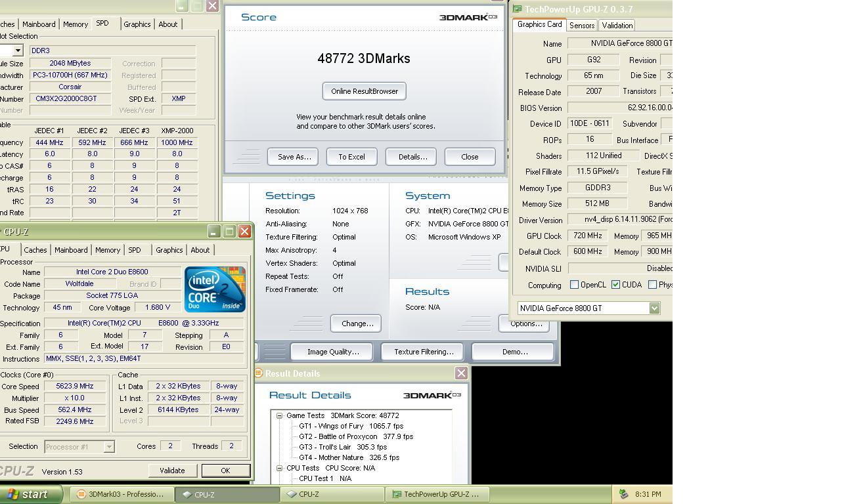Select GT3 - Troll's Lair result

(x=343, y=447)
